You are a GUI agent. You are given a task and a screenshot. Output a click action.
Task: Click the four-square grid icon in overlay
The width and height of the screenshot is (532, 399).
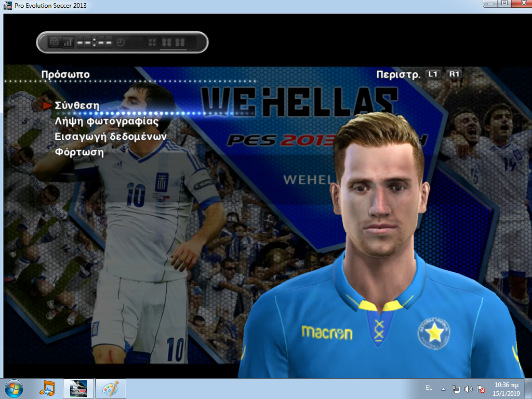[152, 43]
